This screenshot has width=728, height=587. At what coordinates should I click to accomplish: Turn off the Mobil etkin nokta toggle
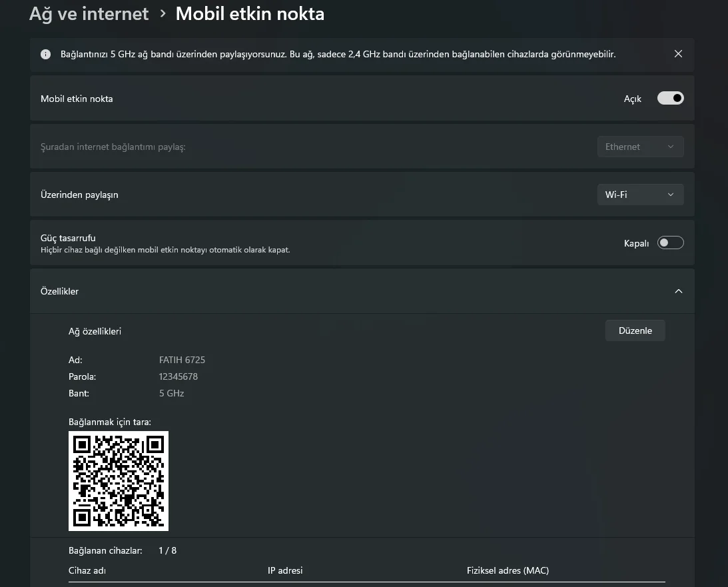[671, 98]
